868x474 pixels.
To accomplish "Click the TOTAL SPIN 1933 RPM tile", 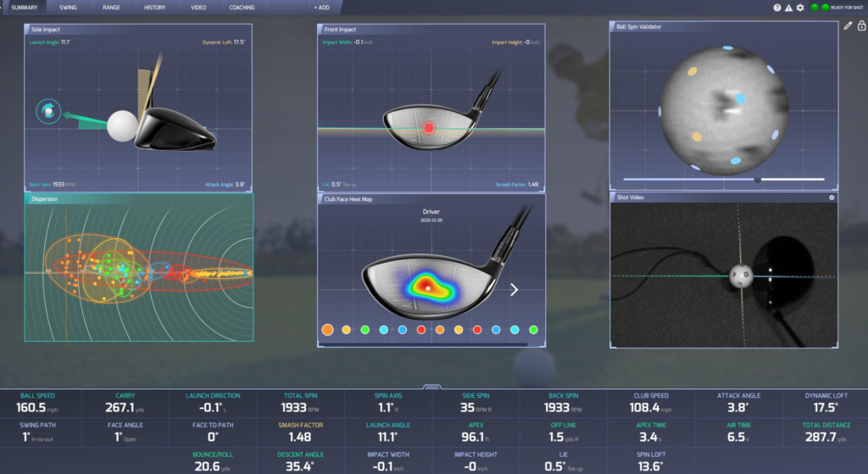I will point(301,404).
